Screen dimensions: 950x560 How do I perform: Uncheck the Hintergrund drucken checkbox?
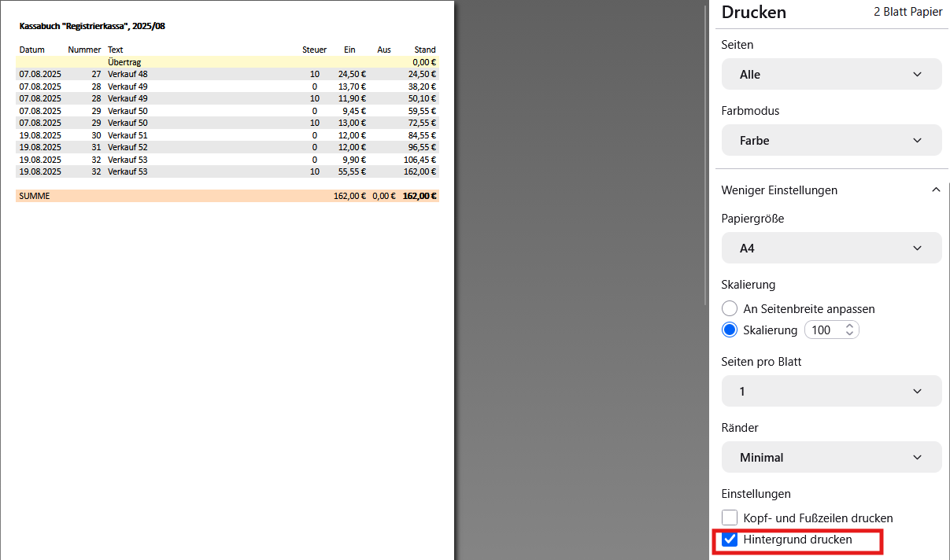[x=730, y=540]
